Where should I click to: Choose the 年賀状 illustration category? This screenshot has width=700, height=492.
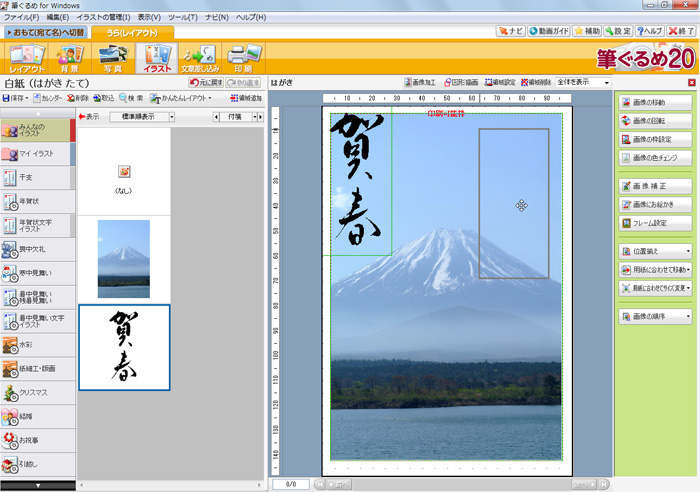pyautogui.click(x=37, y=203)
